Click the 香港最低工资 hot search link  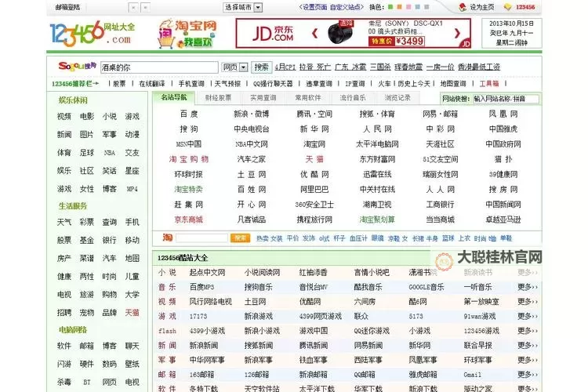(479, 67)
